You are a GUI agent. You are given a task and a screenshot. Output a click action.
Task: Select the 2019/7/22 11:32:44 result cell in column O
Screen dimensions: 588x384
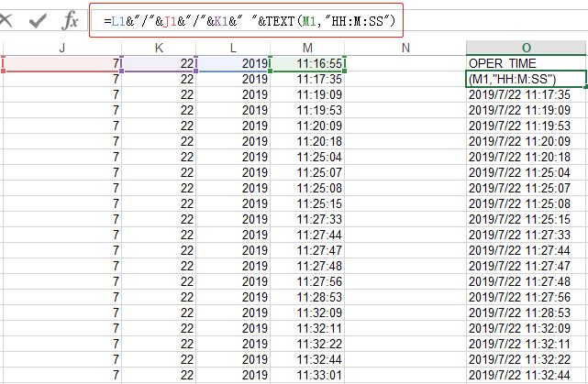point(527,376)
